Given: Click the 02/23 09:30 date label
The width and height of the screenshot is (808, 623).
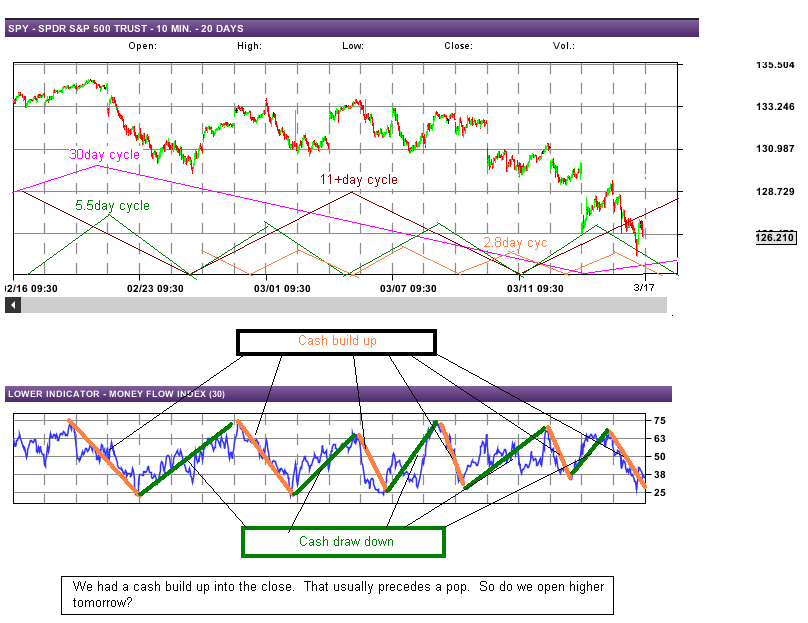Looking at the screenshot, I should [x=155, y=289].
